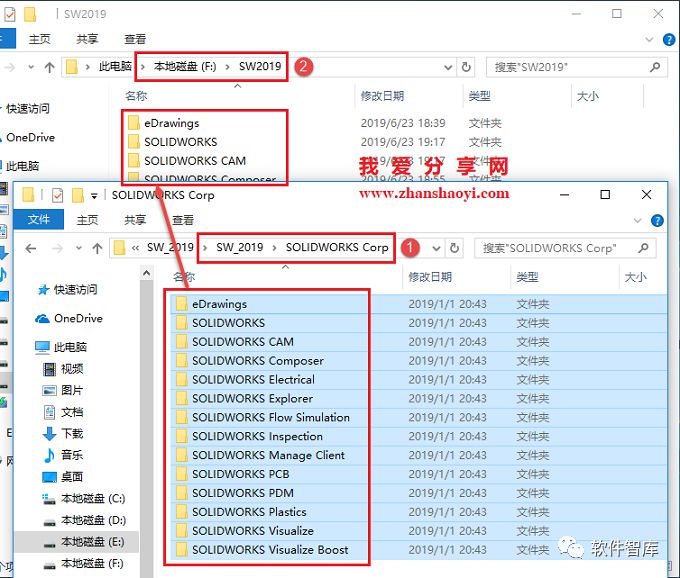Expand the ribbon in SW2019 window
The image size is (680, 578).
coord(649,40)
